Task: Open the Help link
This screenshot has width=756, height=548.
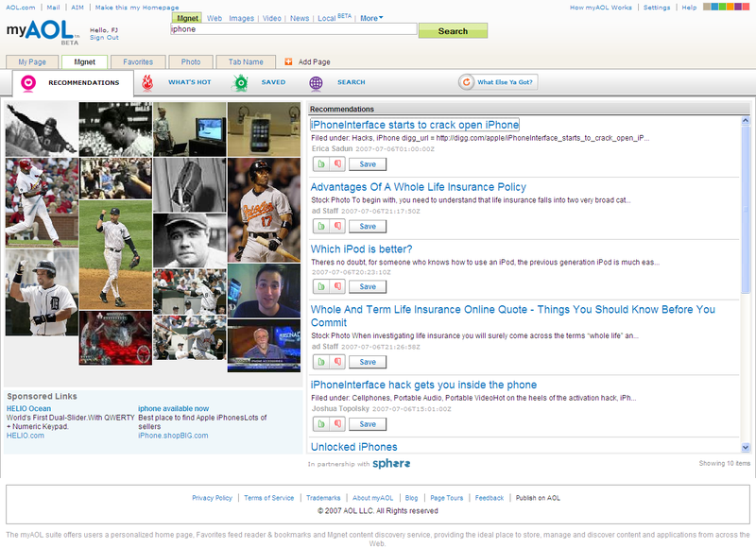Action: click(x=689, y=8)
